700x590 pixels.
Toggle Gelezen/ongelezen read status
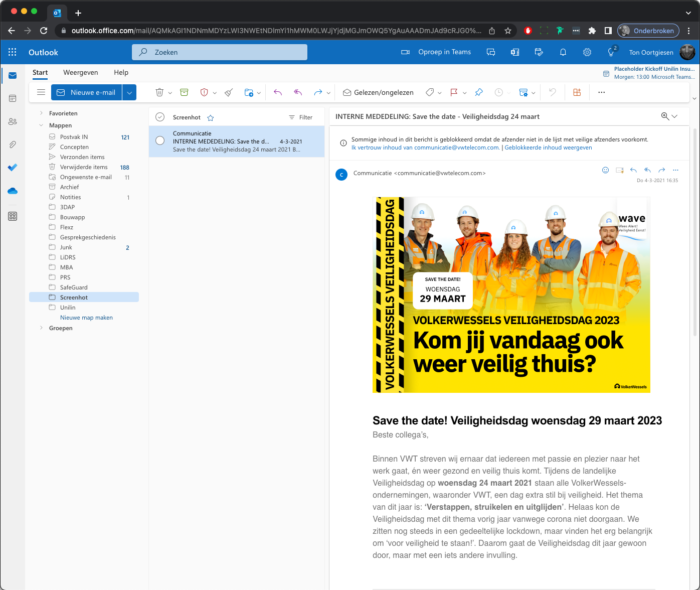(378, 92)
